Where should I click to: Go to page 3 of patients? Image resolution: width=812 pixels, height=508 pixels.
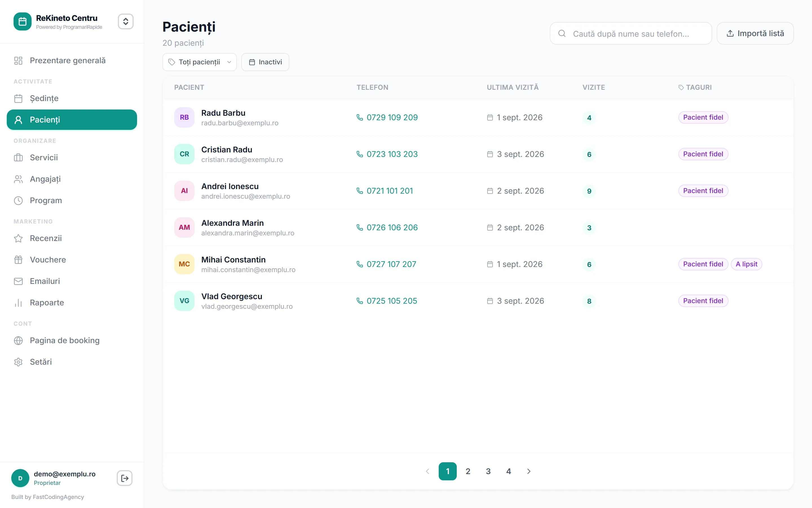pyautogui.click(x=488, y=471)
